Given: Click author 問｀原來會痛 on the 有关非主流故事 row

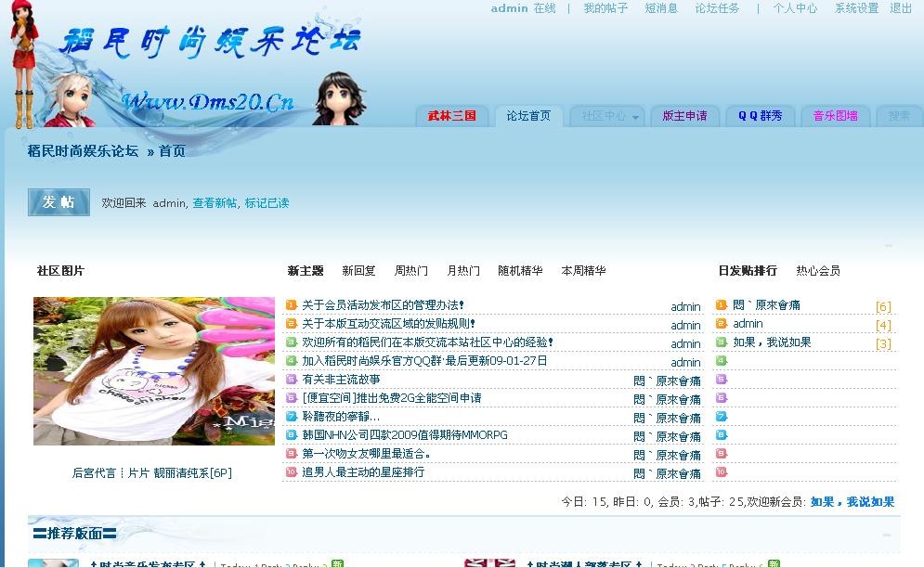Looking at the screenshot, I should coord(667,381).
